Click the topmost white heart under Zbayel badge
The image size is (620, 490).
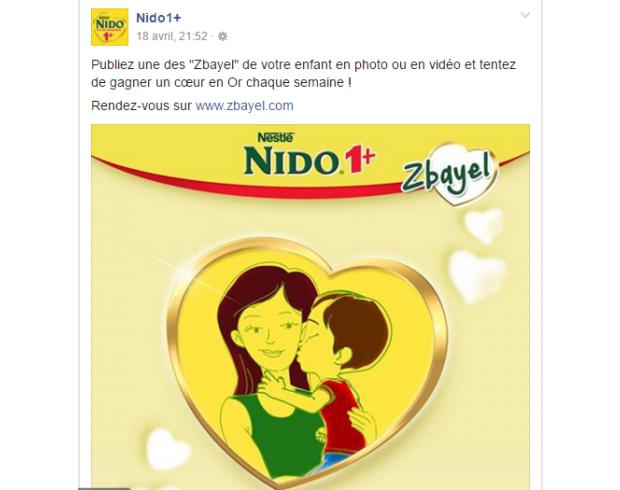484,226
